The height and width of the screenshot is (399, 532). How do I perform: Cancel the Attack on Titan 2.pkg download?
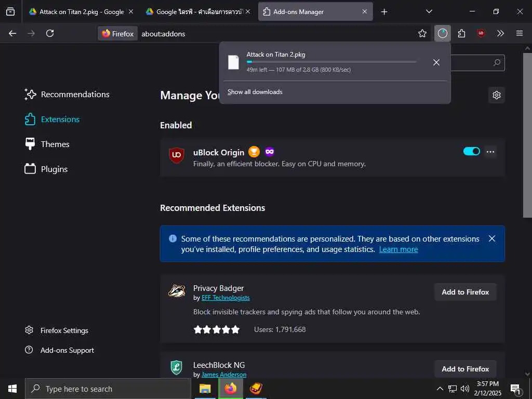[436, 62]
